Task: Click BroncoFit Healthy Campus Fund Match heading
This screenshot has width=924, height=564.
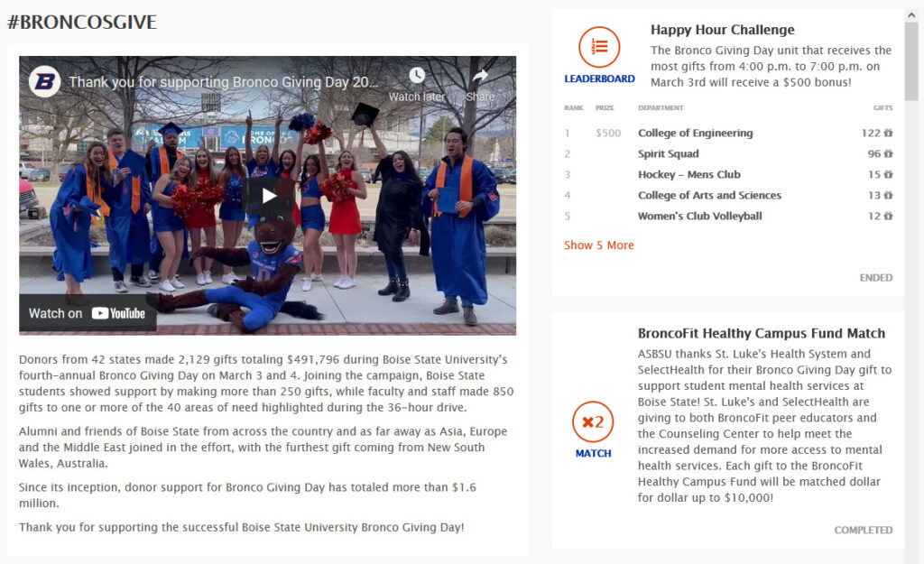Action: pyautogui.click(x=762, y=334)
